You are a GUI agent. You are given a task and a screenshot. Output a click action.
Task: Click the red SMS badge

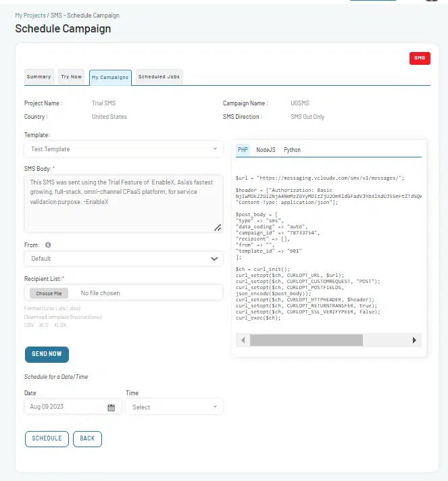click(420, 58)
